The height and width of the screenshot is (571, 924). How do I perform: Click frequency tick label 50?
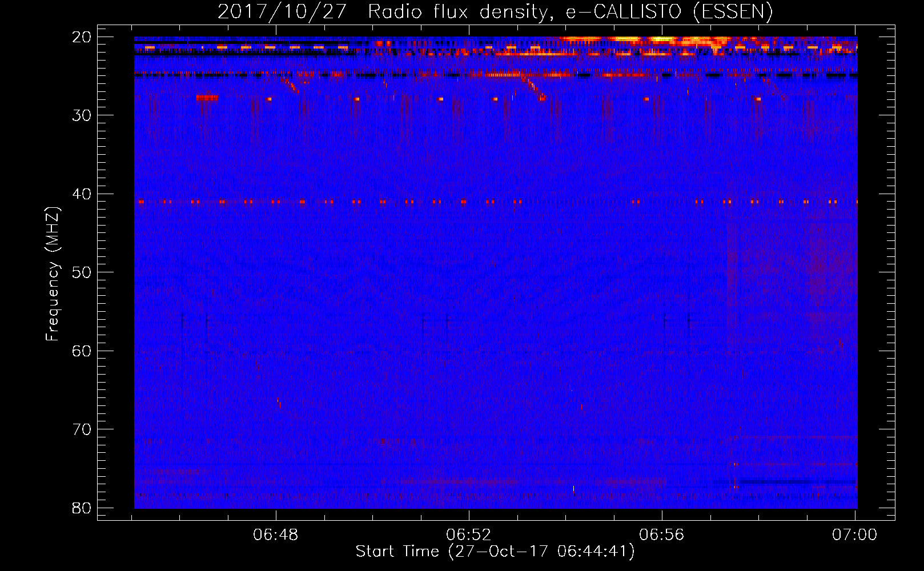pos(82,272)
